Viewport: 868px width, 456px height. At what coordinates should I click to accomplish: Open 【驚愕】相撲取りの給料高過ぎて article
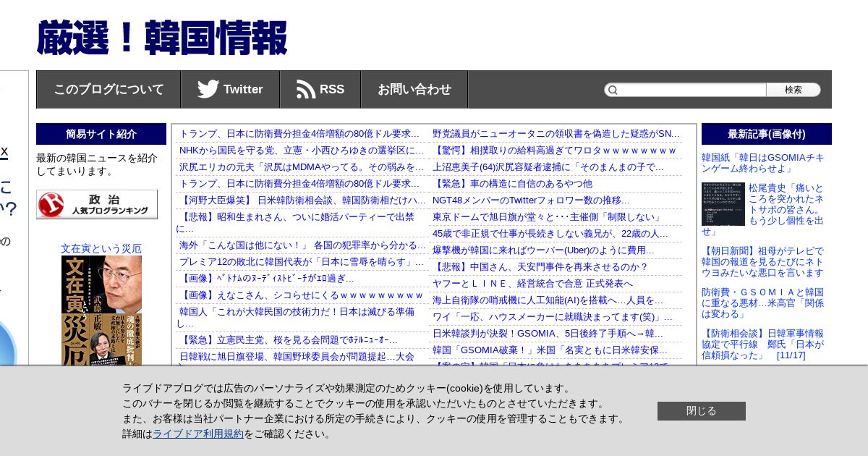coord(555,150)
